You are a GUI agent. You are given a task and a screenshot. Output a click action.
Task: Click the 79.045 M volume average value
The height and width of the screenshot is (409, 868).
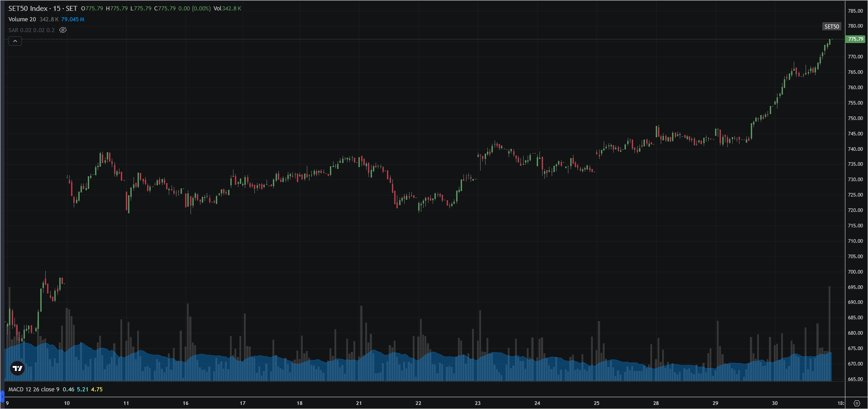coord(73,19)
